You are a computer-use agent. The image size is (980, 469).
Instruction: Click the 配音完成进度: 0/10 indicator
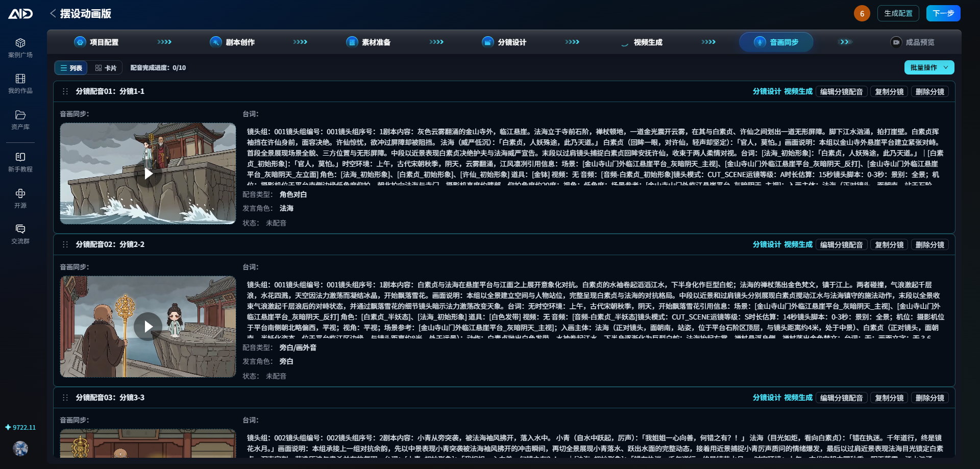158,68
